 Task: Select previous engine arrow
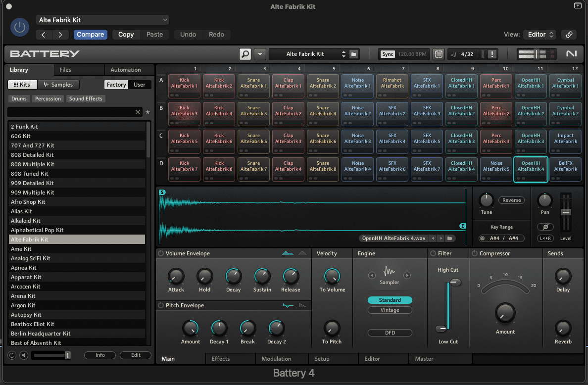[x=372, y=275]
